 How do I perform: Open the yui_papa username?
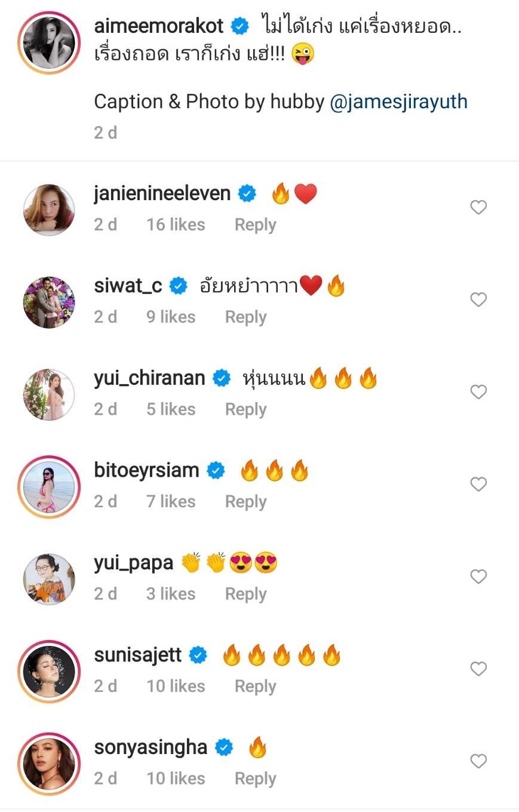tap(133, 563)
